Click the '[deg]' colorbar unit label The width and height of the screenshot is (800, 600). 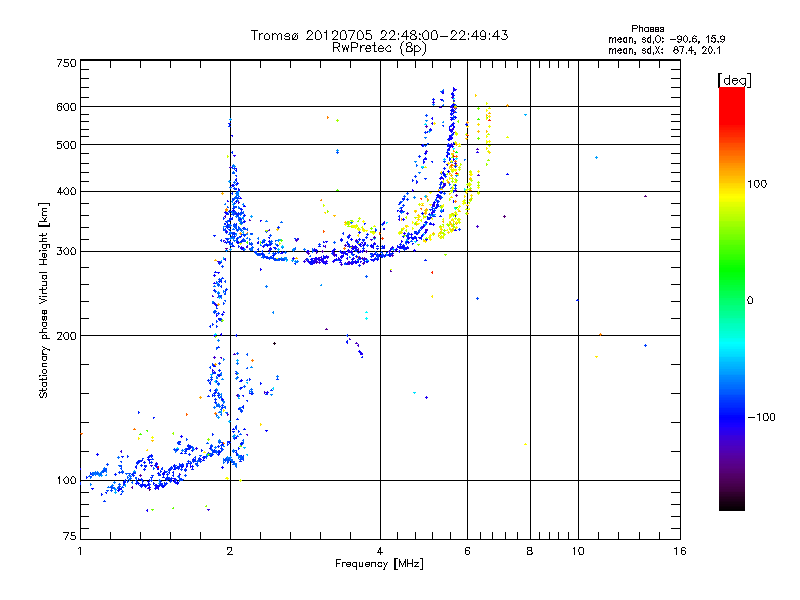click(x=734, y=80)
